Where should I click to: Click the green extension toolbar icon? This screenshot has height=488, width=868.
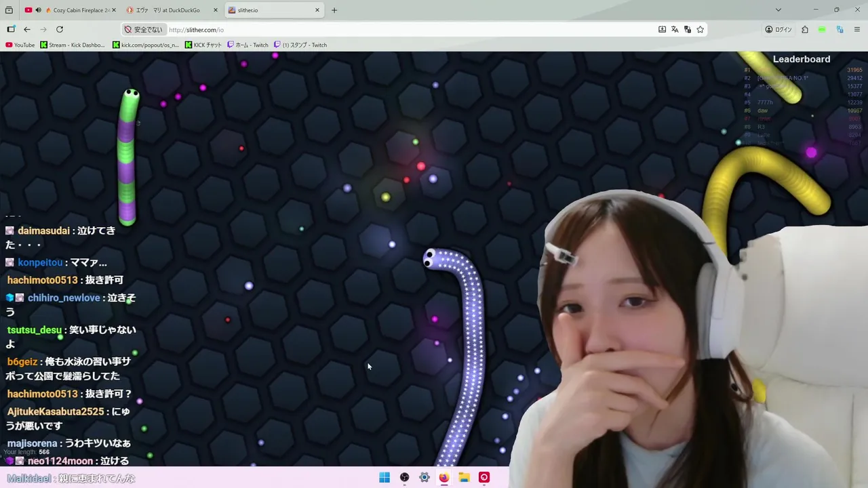(822, 30)
